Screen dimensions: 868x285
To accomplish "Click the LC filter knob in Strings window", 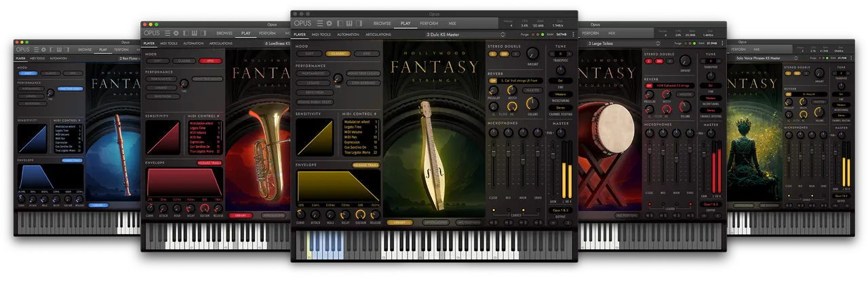I will coord(493,107).
